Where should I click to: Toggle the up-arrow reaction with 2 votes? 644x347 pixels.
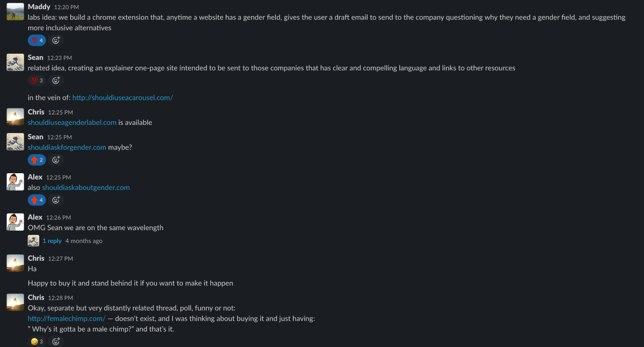(37, 160)
